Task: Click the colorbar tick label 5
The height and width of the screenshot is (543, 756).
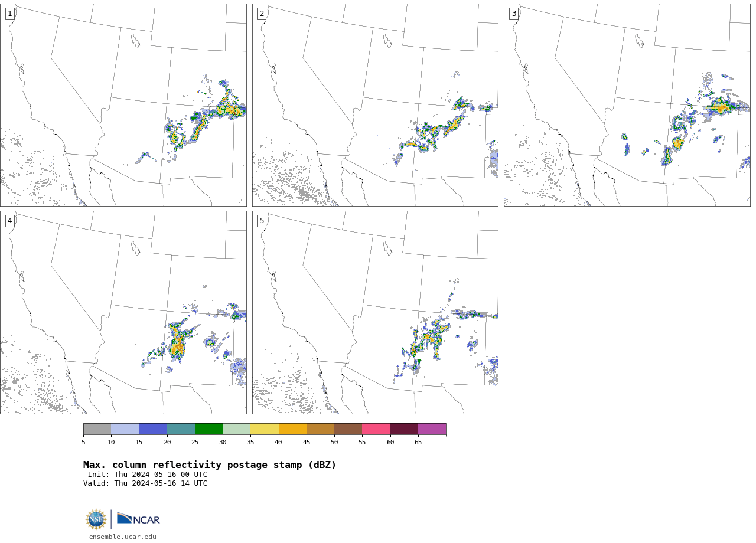Action: (83, 442)
